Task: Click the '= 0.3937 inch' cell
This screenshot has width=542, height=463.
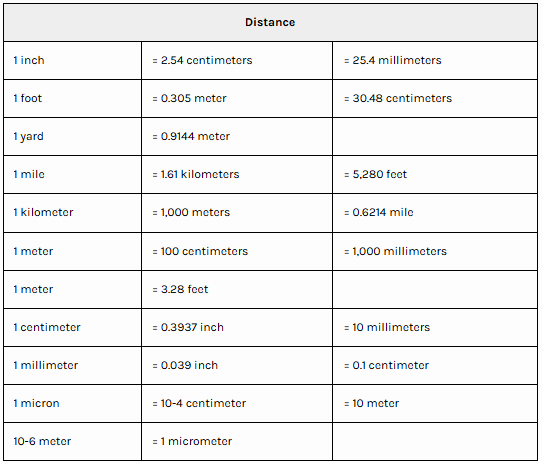Action: click(x=237, y=327)
